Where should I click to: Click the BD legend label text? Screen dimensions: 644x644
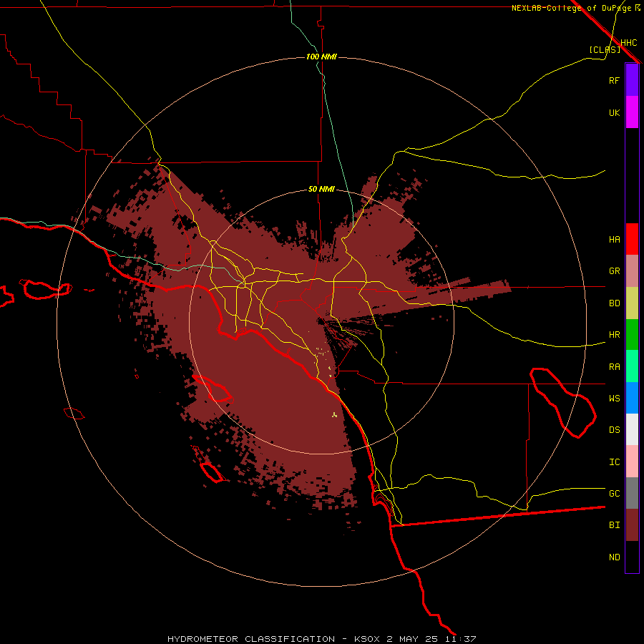coord(614,303)
